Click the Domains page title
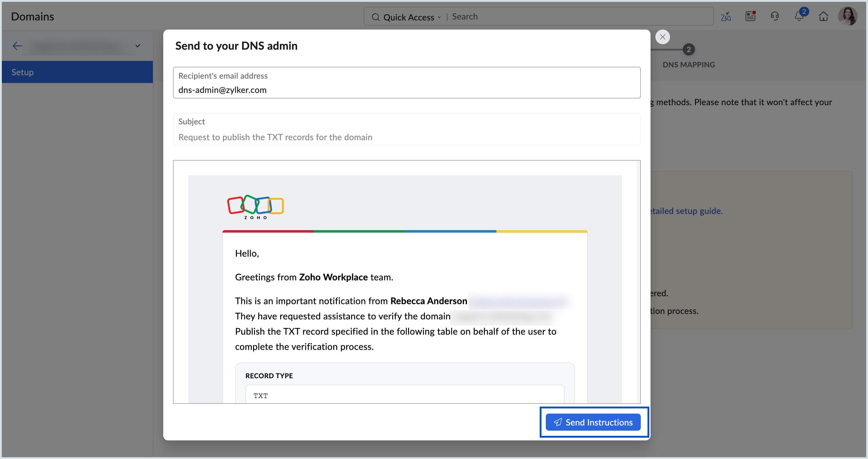868x459 pixels. pyautogui.click(x=32, y=16)
